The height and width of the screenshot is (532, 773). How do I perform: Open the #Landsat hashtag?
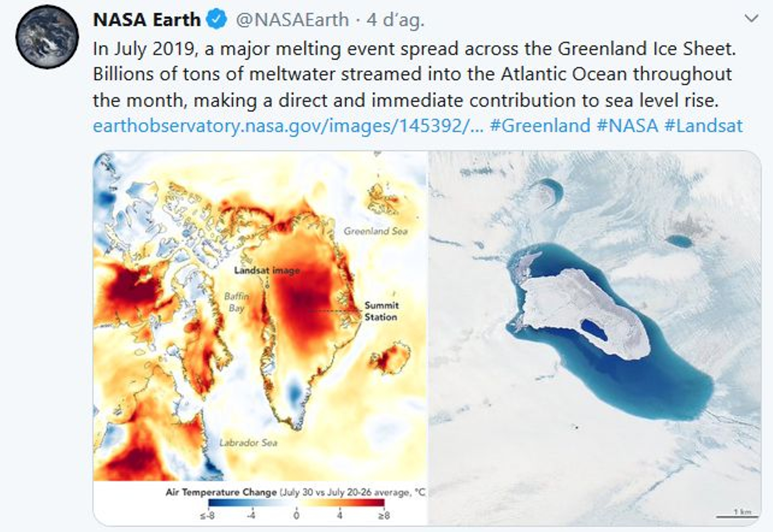pyautogui.click(x=703, y=126)
